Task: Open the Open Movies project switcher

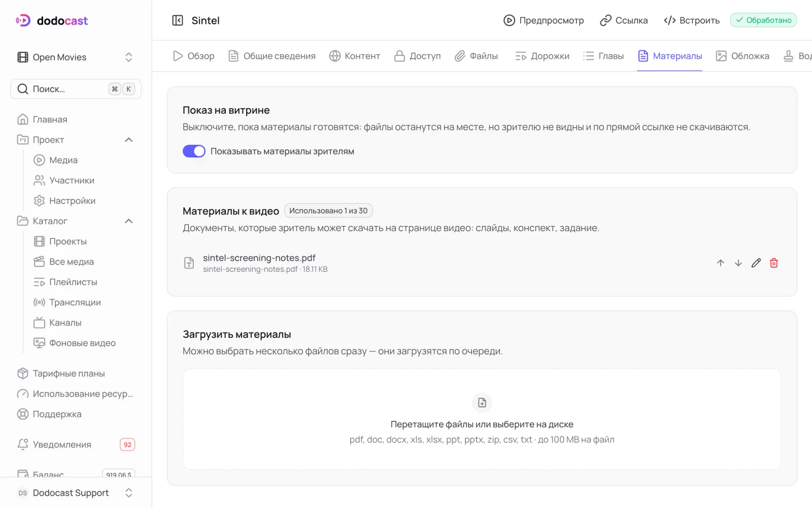Action: (76, 57)
